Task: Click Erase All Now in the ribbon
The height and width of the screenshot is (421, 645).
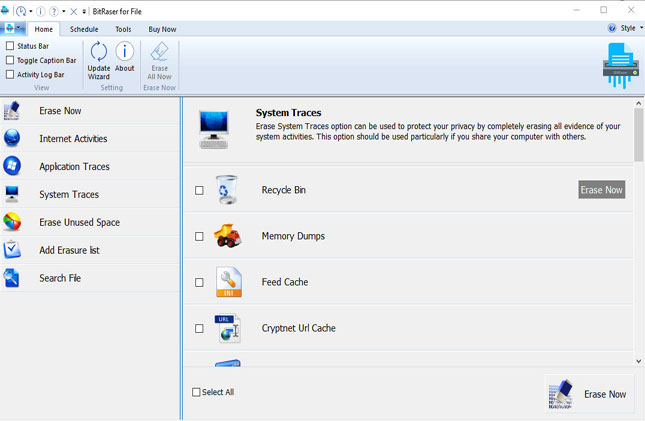Action: pyautogui.click(x=159, y=60)
